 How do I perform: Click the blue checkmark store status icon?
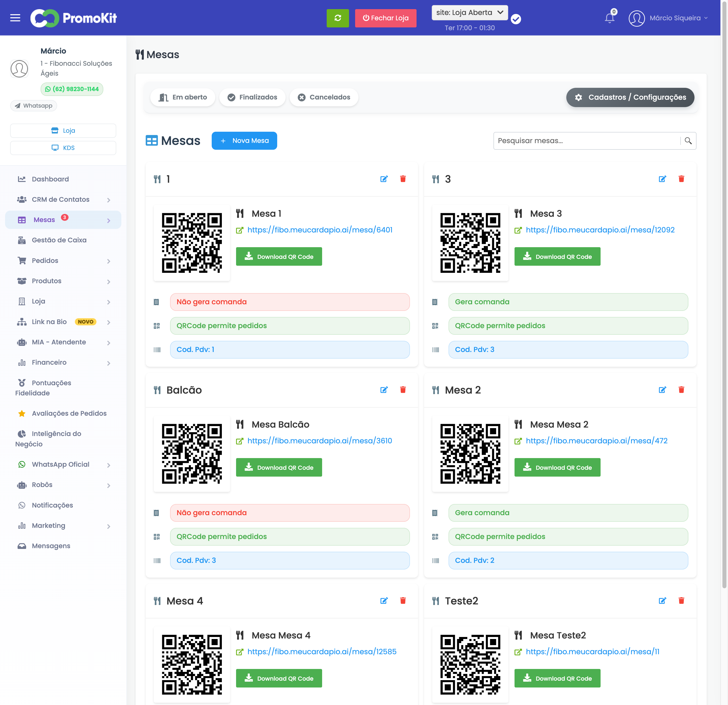pyautogui.click(x=516, y=19)
